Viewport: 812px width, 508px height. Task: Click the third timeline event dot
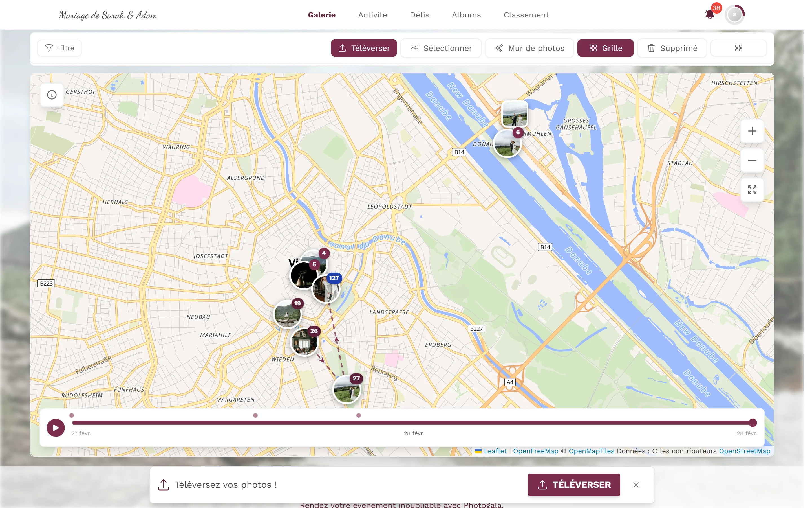358,415
